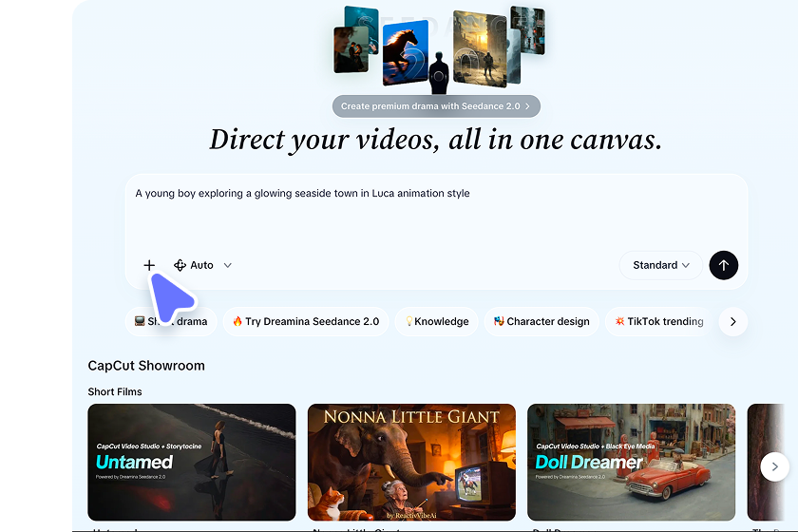Expand the Standard quality dropdown

[660, 265]
